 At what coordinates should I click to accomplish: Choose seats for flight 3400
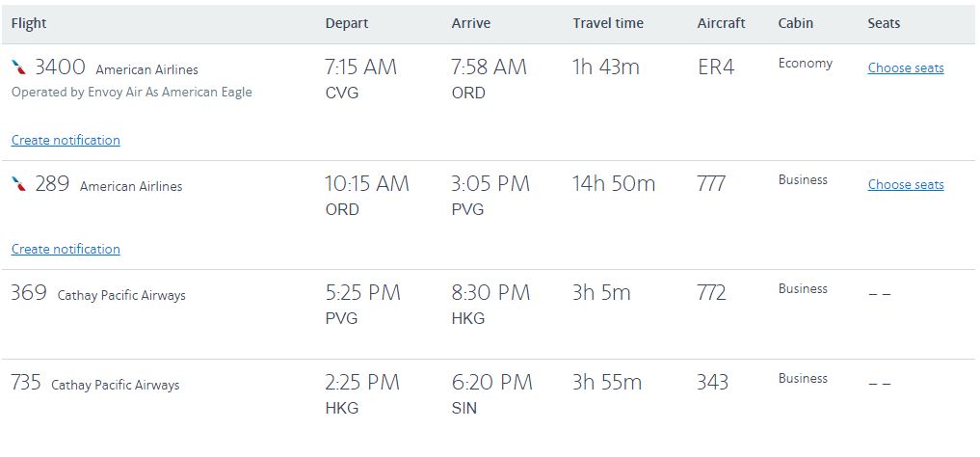pos(905,68)
